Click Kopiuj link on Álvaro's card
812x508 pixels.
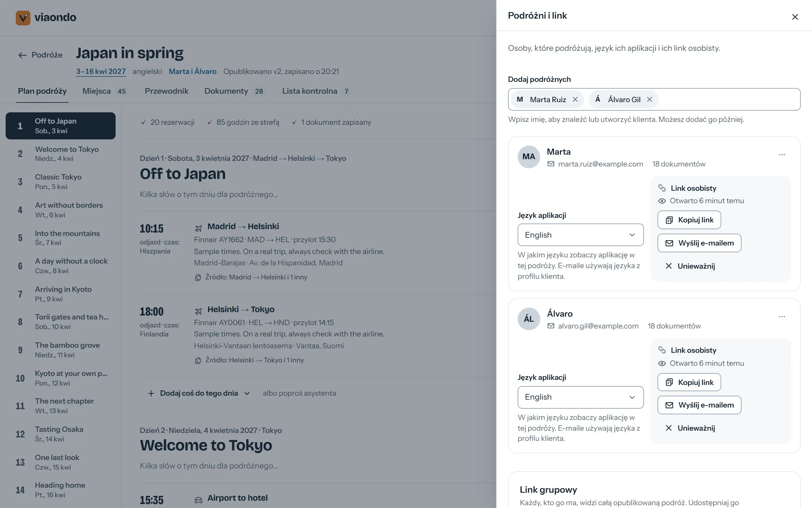point(689,382)
